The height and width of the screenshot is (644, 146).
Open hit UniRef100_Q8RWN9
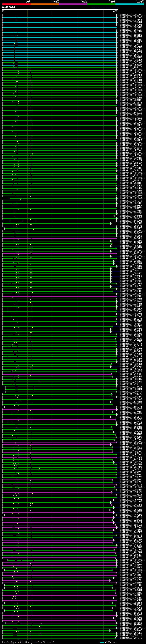click(x=131, y=27)
